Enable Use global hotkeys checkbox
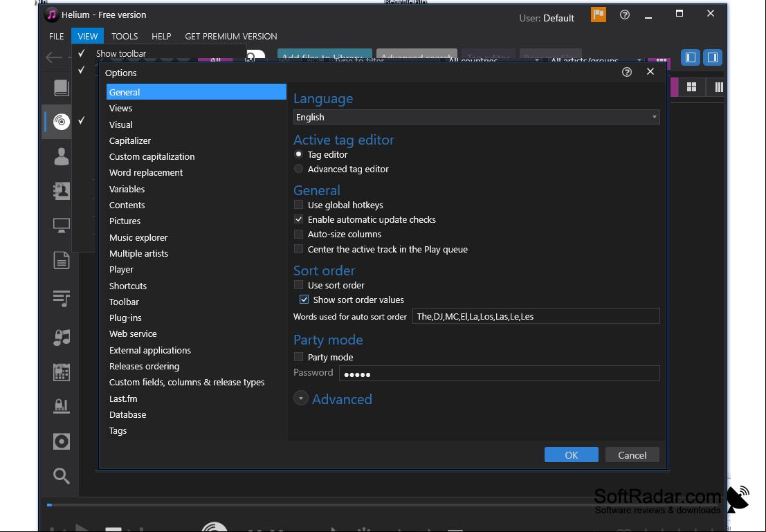The width and height of the screenshot is (766, 532). (298, 205)
